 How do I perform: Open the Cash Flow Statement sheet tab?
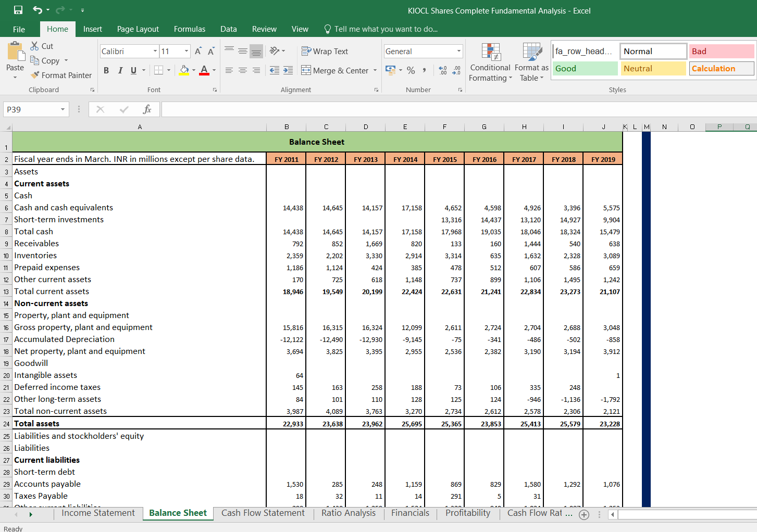pyautogui.click(x=263, y=513)
